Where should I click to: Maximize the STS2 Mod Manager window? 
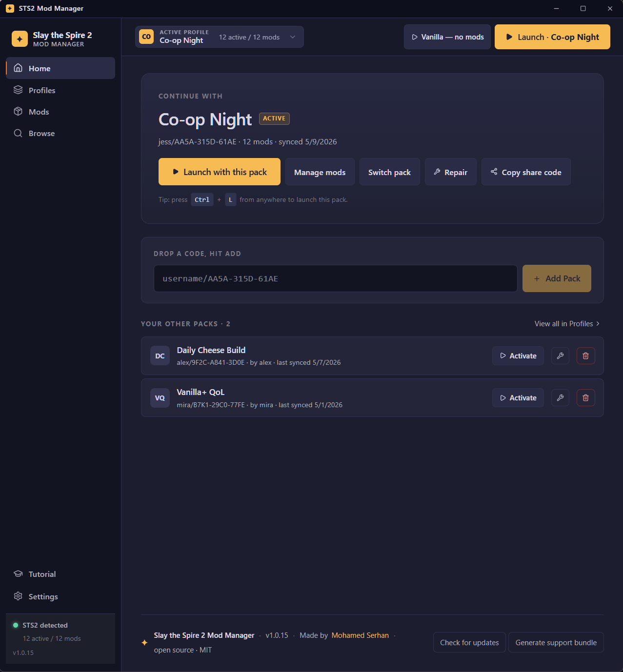click(x=583, y=8)
